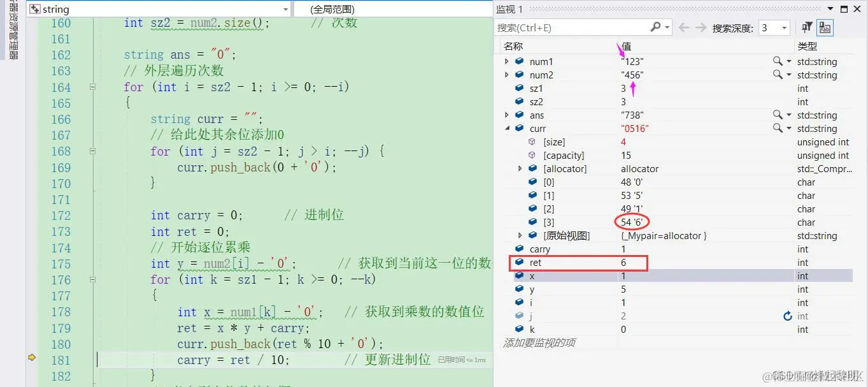Open the 'string' navigation combo box dropdown

tap(285, 9)
